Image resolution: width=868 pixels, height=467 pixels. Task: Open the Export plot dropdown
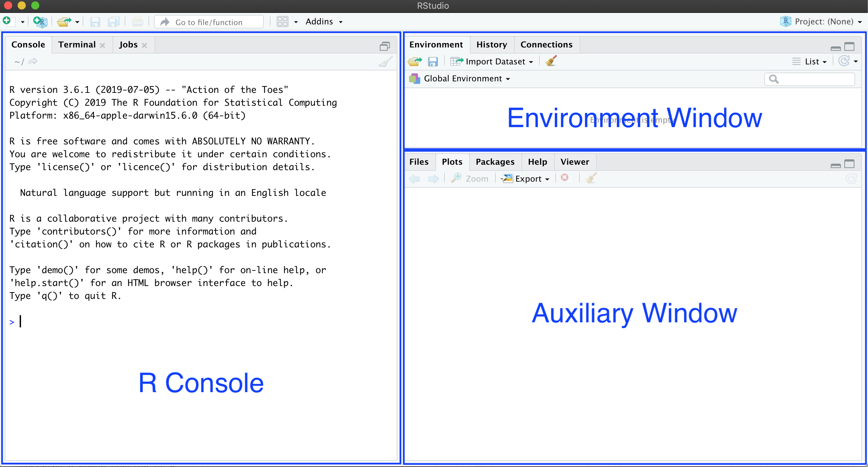coord(525,178)
